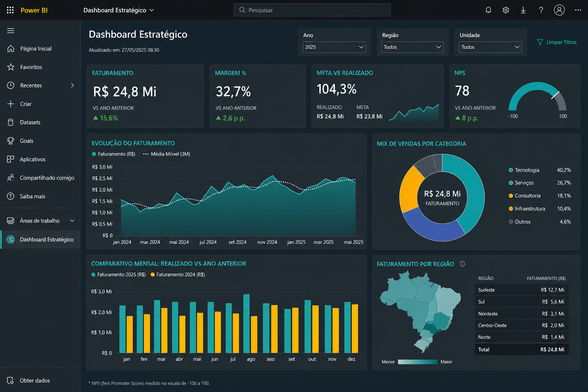Click the Meta vs Realizado sparkline
Viewport: 588px width, 392px height.
pos(414,112)
